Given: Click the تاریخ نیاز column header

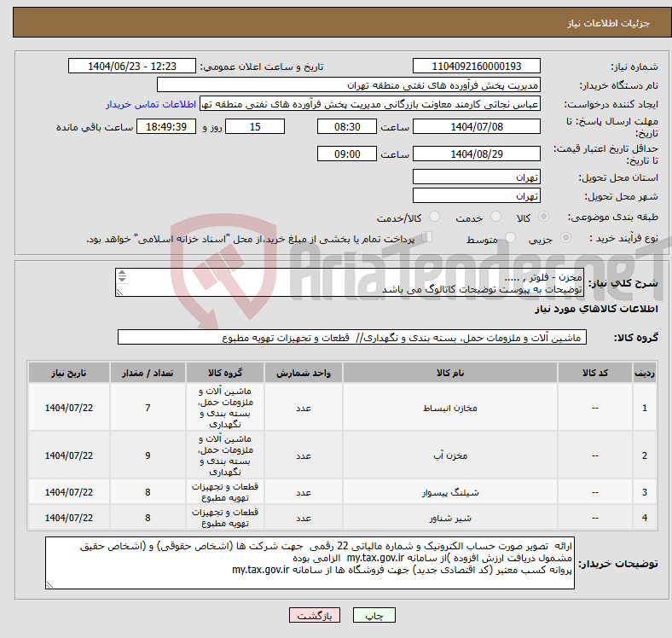Looking at the screenshot, I should pos(69,373).
